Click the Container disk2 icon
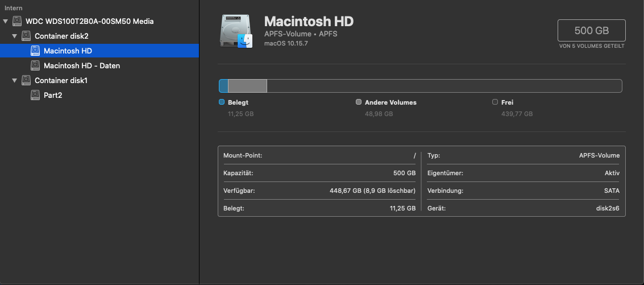Screen dimensions: 644x285 (x=26, y=36)
